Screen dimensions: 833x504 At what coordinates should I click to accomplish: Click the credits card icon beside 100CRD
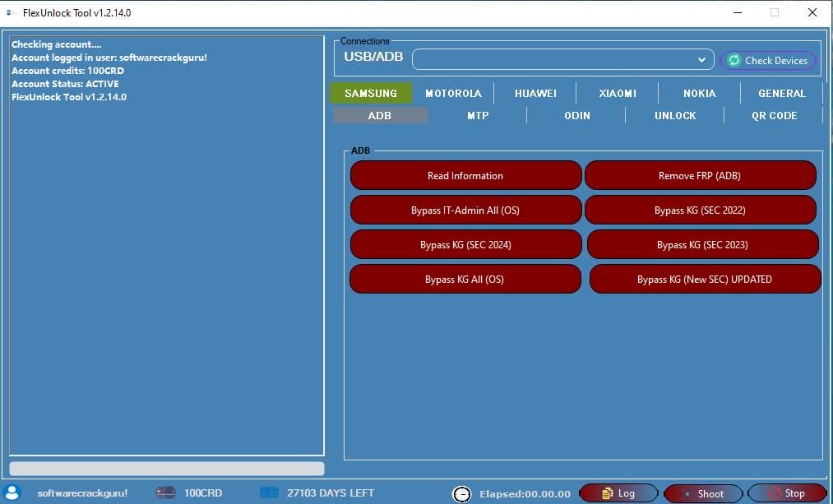(x=166, y=492)
